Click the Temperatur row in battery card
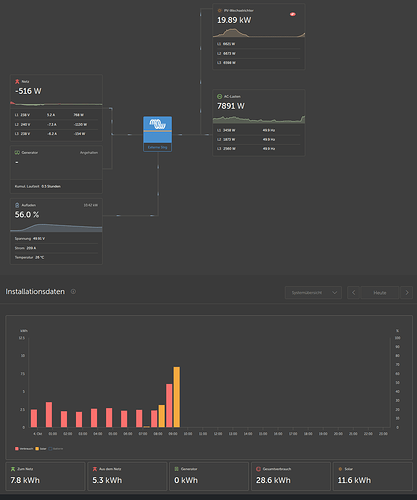Screen dimensions: 417x500 coord(56,257)
